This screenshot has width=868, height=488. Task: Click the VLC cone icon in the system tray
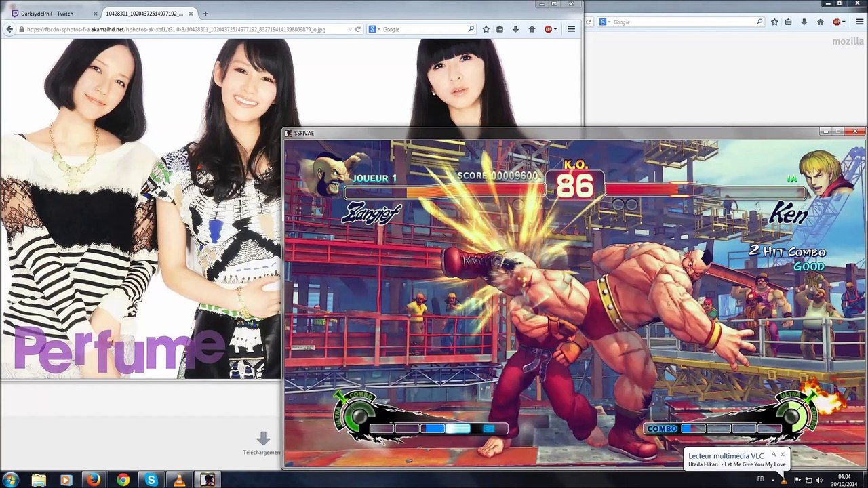point(785,480)
